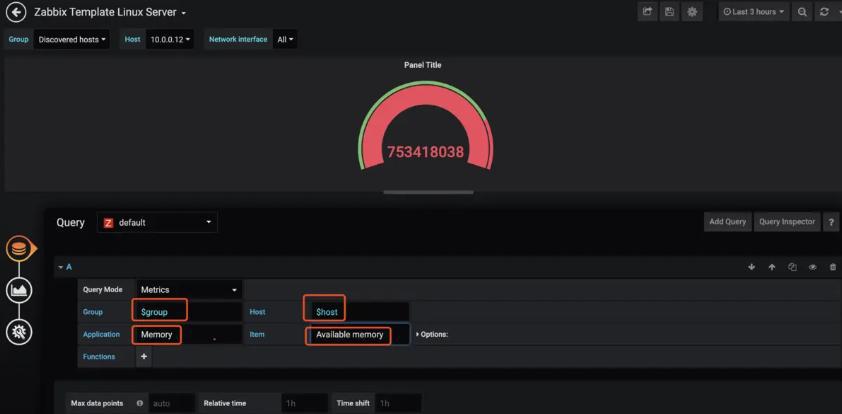Open the Host 10.0.0.12 dropdown
This screenshot has height=414, width=842.
coord(170,40)
